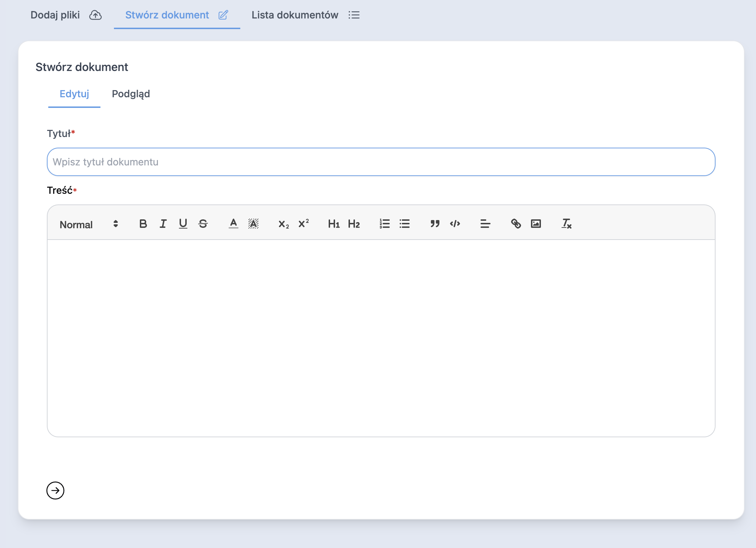Open the background highlight color picker
Image resolution: width=756 pixels, height=548 pixels.
253,224
